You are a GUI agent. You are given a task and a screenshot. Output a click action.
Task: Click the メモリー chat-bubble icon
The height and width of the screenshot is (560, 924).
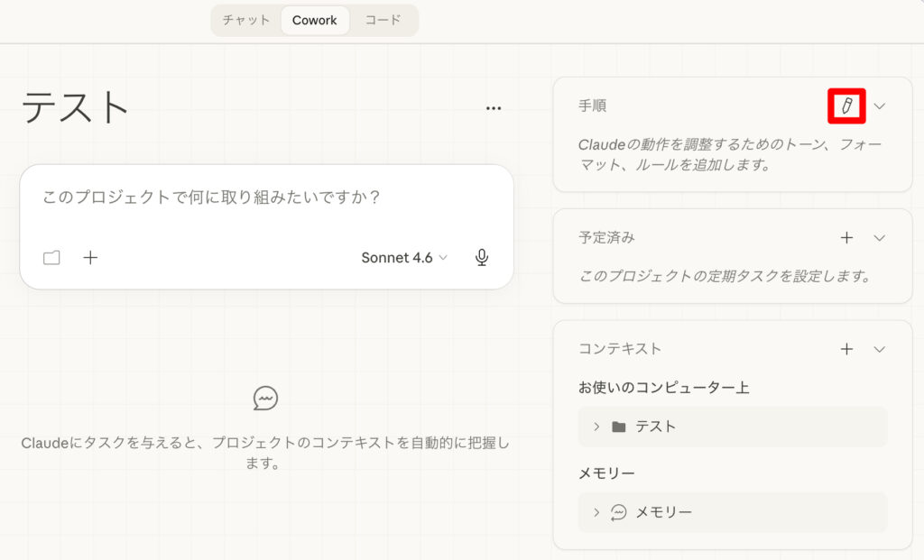[x=618, y=512]
